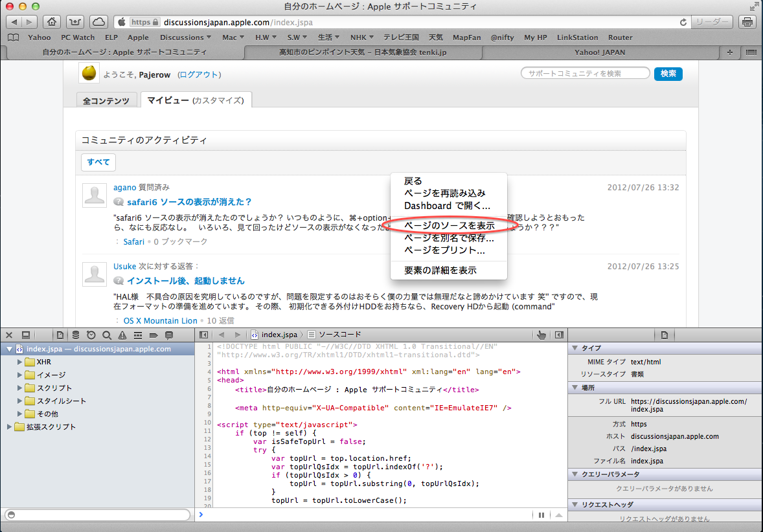Click the support community search field
Image resolution: width=763 pixels, height=532 pixels.
tap(585, 74)
